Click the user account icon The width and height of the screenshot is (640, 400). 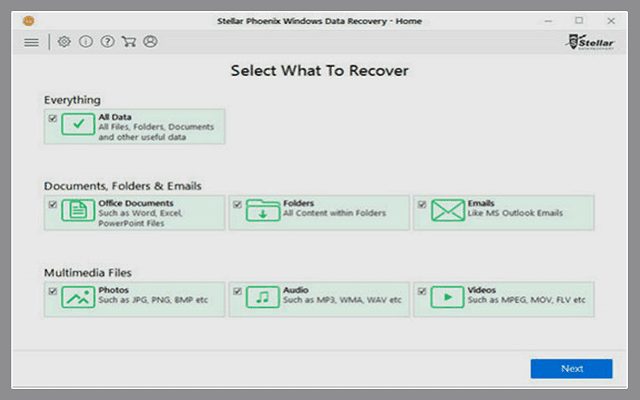pos(150,42)
